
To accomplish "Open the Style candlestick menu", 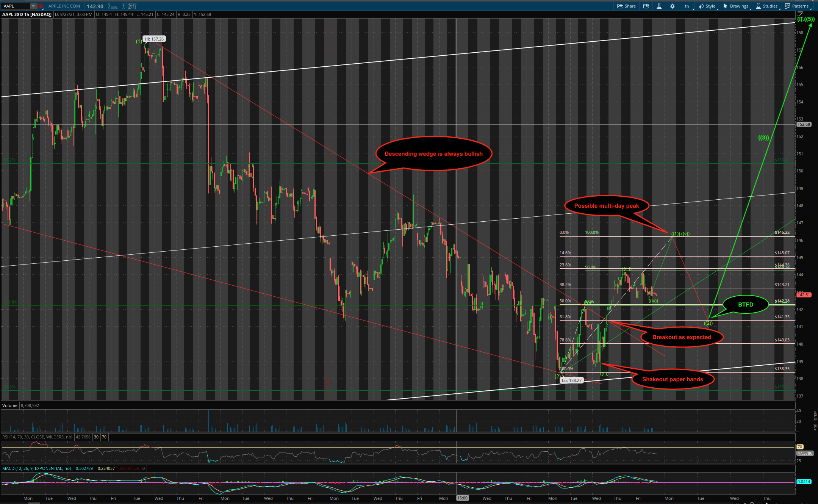I will pos(707,6).
